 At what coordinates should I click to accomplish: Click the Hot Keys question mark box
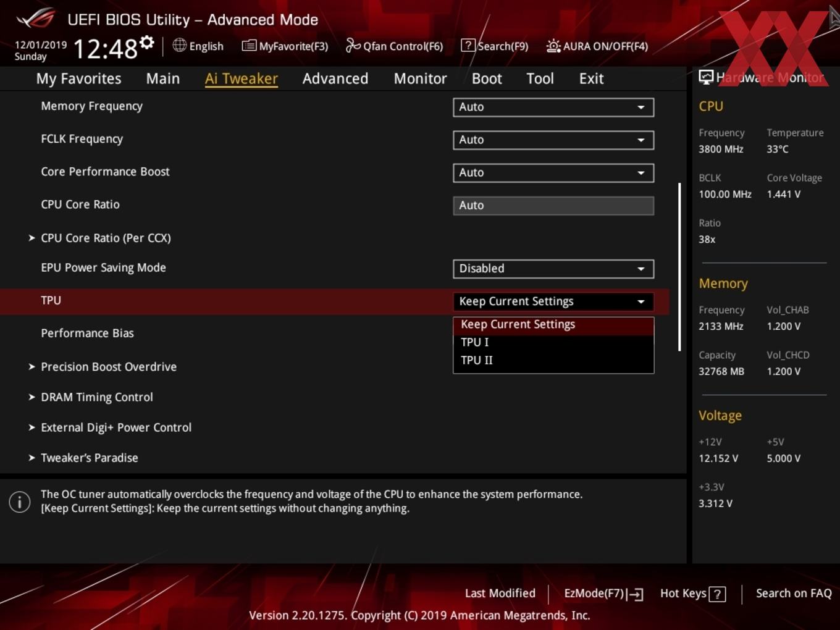(x=717, y=594)
